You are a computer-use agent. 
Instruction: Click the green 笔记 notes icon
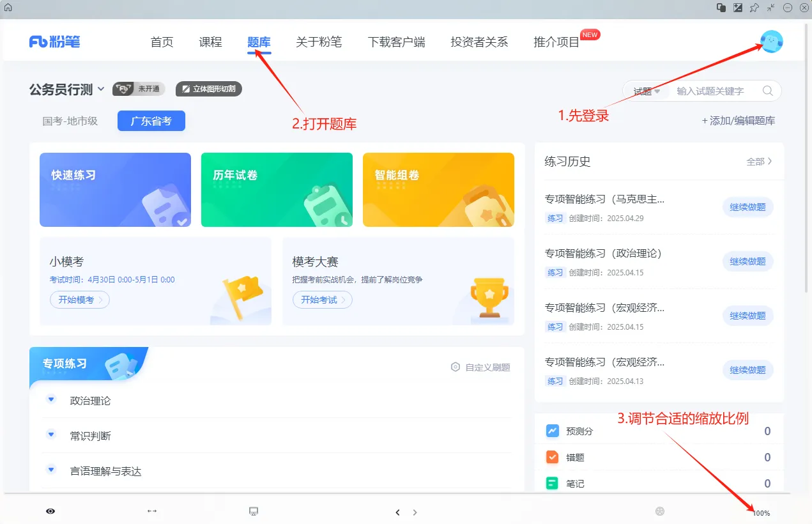pos(553,483)
